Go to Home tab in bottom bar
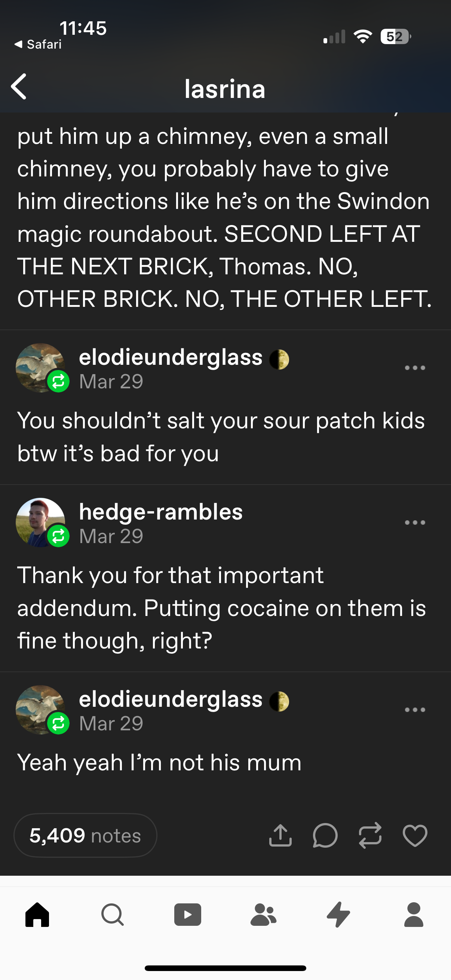This screenshot has height=980, width=451. point(37,914)
